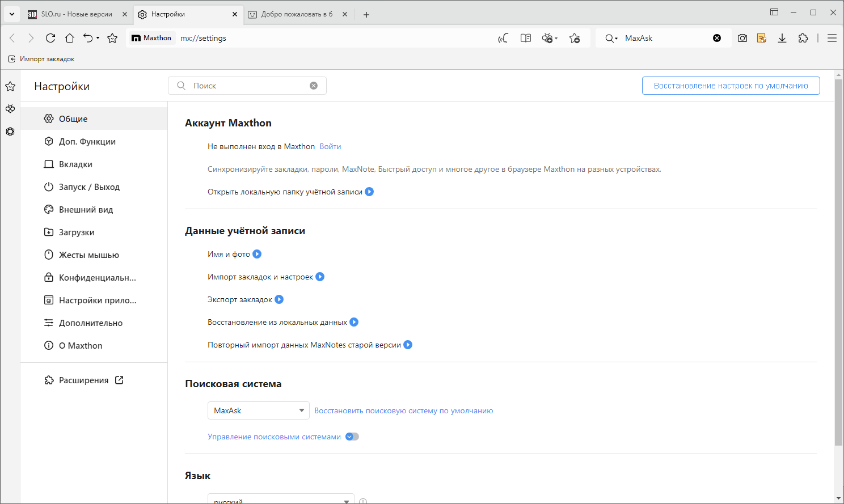Click the Импорт закладок bookmark bar item
The width and height of the screenshot is (844, 504).
41,59
